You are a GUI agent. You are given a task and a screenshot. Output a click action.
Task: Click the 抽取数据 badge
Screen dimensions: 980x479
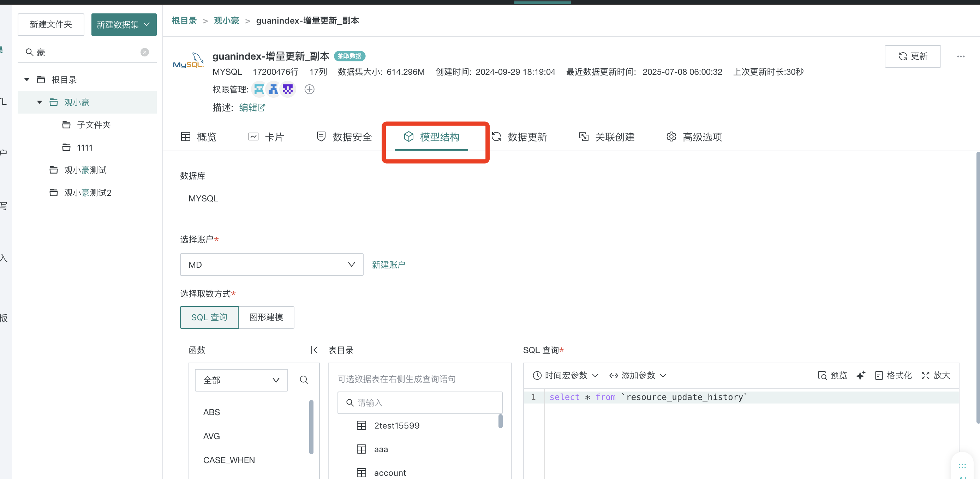(349, 56)
